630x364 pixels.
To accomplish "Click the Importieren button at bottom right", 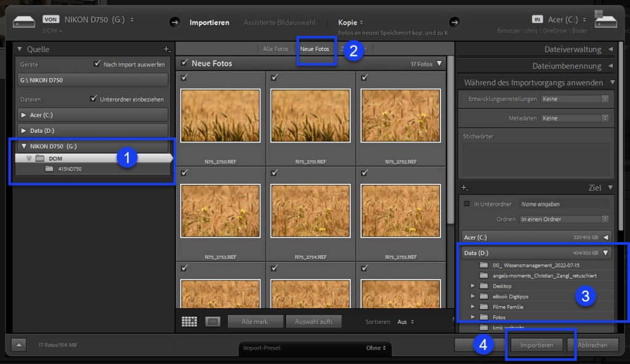I will 536,345.
